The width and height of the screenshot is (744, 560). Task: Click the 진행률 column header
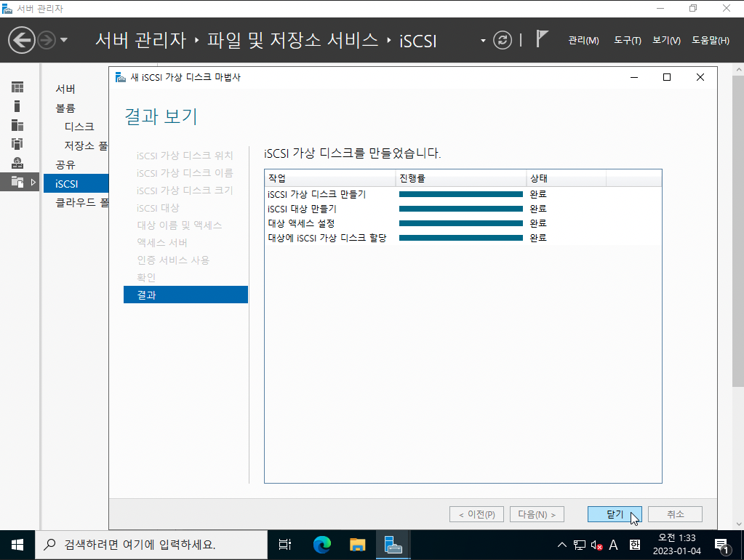click(461, 178)
